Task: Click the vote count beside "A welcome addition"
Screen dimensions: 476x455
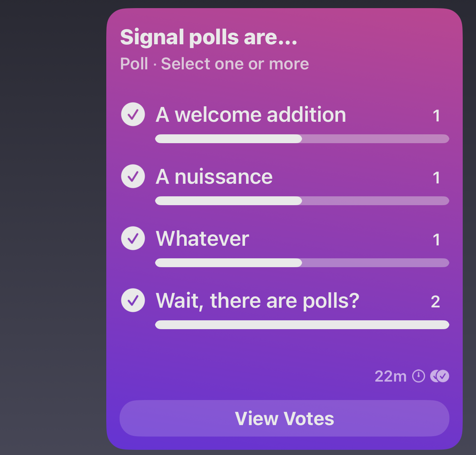Action: pyautogui.click(x=436, y=116)
